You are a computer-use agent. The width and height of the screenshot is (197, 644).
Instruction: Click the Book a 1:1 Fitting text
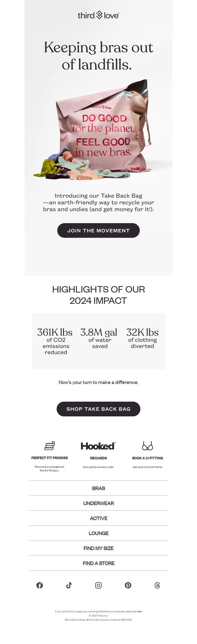coord(148,458)
